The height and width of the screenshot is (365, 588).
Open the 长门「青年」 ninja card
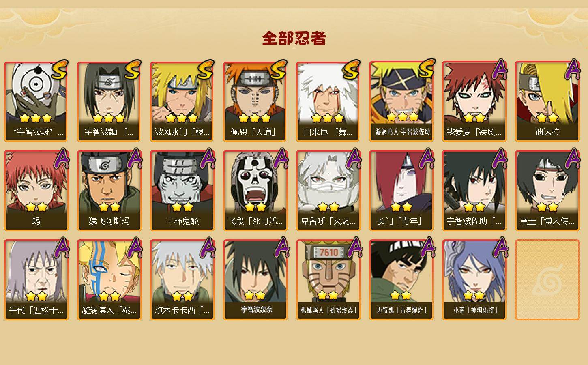click(x=401, y=191)
